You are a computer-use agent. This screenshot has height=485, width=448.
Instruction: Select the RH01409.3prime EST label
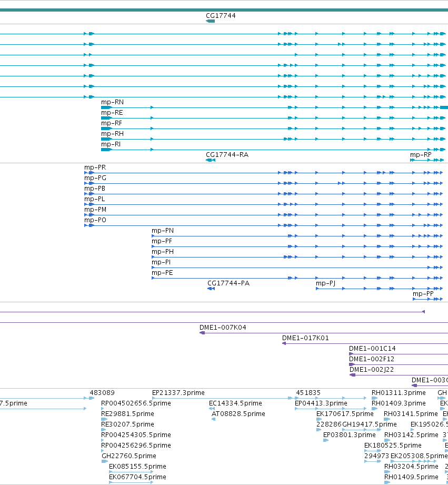tap(399, 403)
